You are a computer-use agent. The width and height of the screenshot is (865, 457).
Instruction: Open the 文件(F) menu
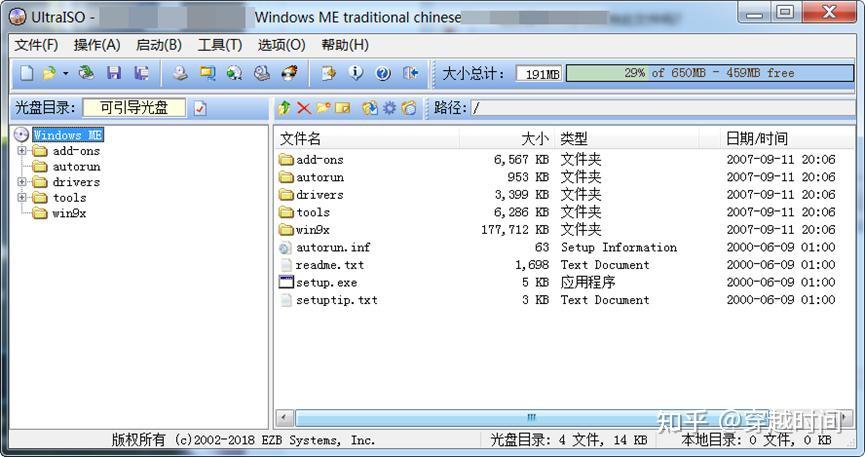tap(36, 45)
